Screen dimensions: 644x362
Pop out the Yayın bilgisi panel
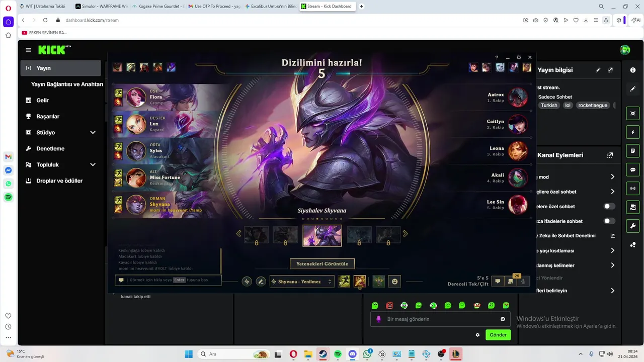610,70
